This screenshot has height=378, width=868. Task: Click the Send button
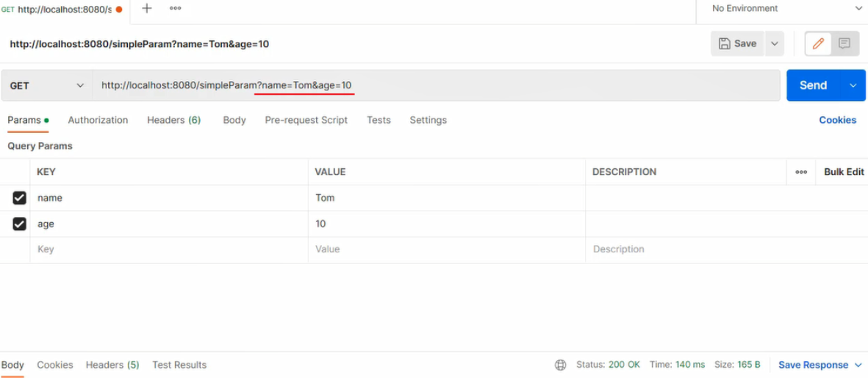click(813, 85)
